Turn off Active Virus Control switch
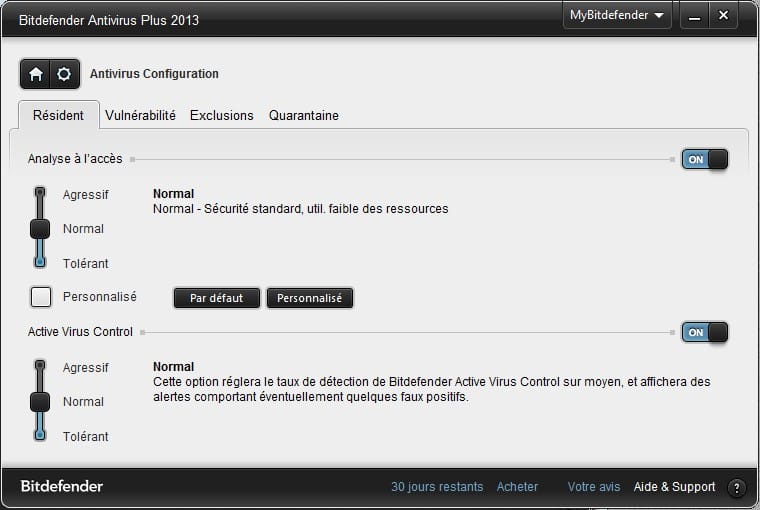Viewport: 760px width, 510px height. 705,333
